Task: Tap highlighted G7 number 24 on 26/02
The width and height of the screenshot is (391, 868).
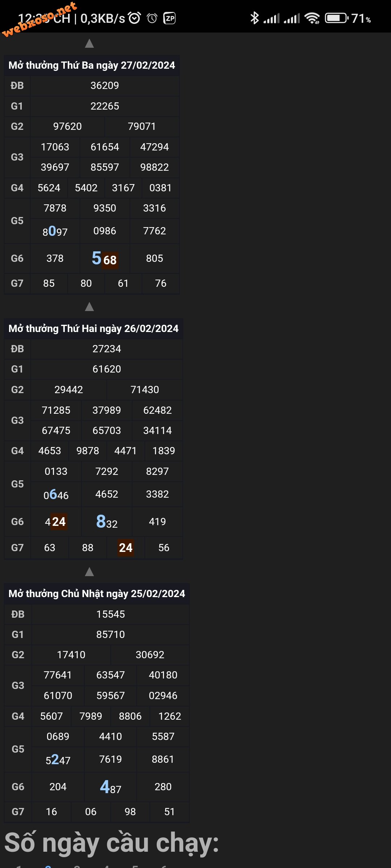Action: pyautogui.click(x=126, y=548)
